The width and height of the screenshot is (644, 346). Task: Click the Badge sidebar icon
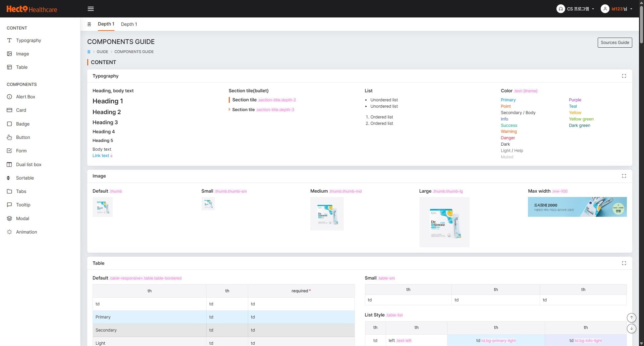9,124
